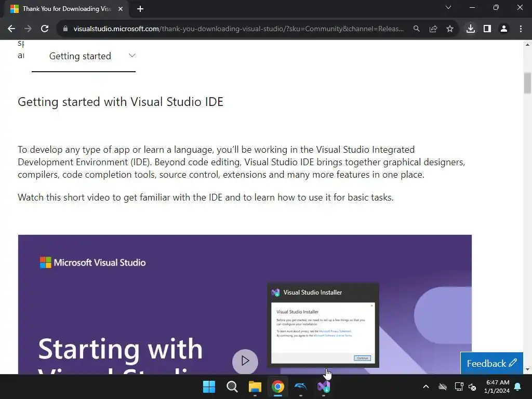Open a new browser tab
Image resolution: width=532 pixels, height=399 pixels.
pos(140,9)
